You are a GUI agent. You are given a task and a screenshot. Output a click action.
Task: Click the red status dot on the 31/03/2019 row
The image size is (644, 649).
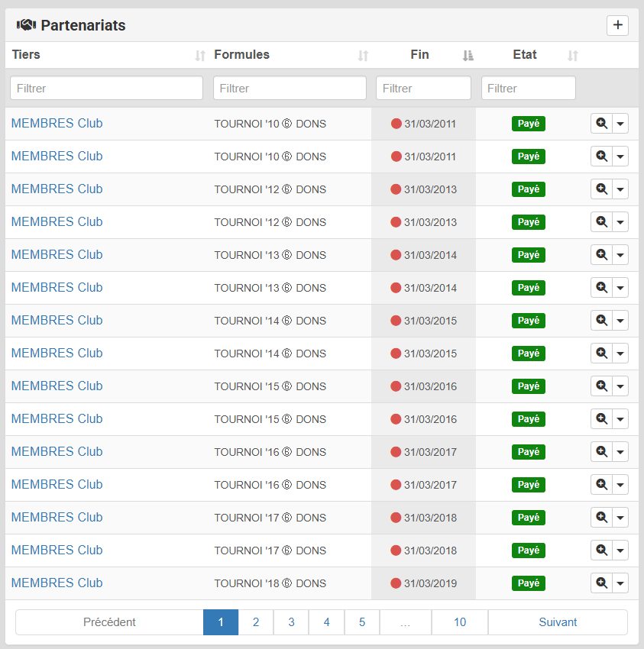tap(396, 583)
